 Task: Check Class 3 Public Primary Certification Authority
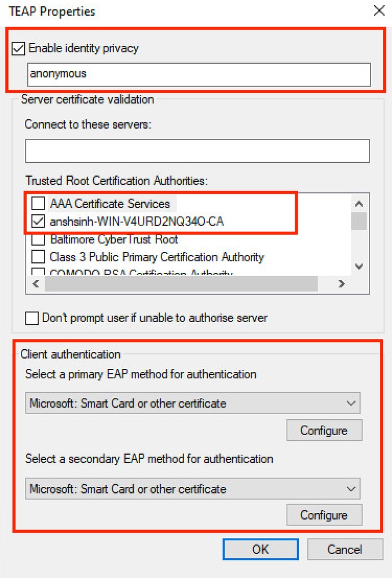point(38,257)
